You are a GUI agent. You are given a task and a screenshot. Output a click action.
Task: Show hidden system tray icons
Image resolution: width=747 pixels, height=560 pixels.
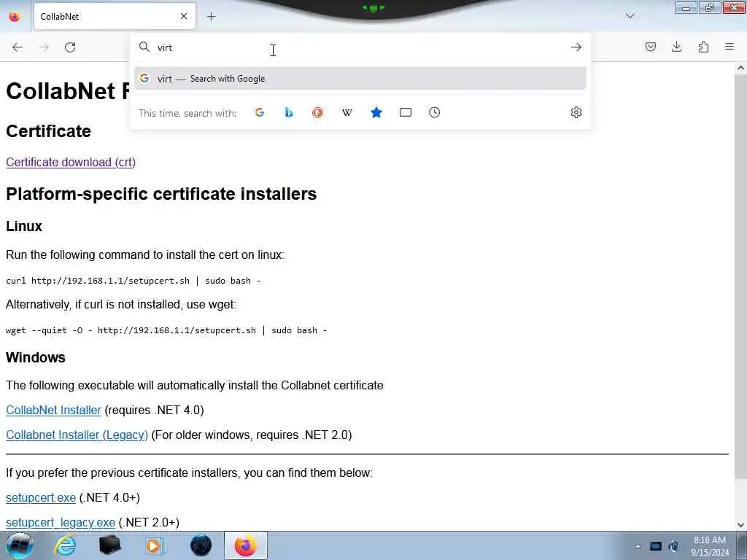pyautogui.click(x=638, y=546)
